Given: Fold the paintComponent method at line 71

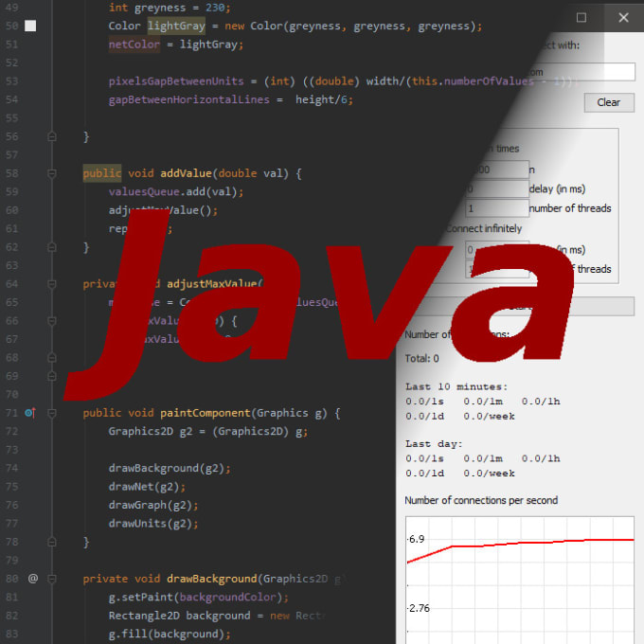Looking at the screenshot, I should pos(52,413).
